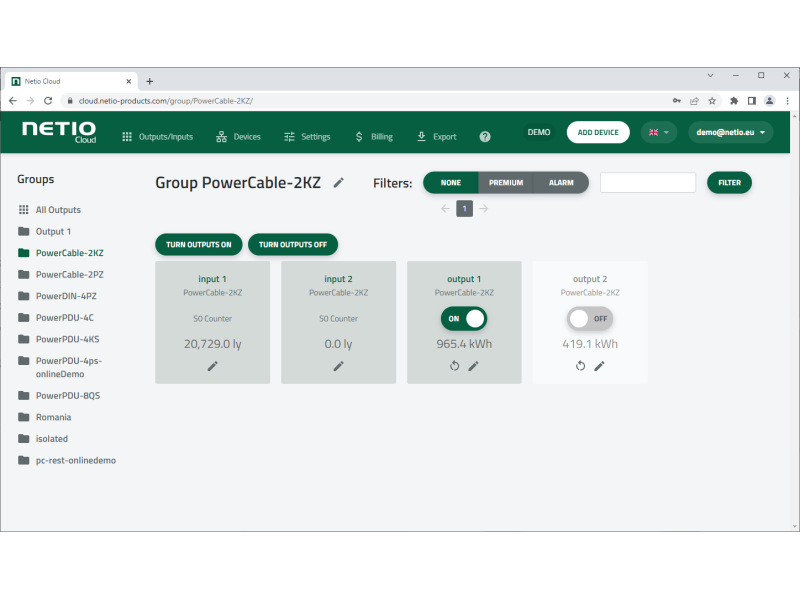Open Billing menu
Image resolution: width=800 pixels, height=600 pixels.
pos(374,137)
